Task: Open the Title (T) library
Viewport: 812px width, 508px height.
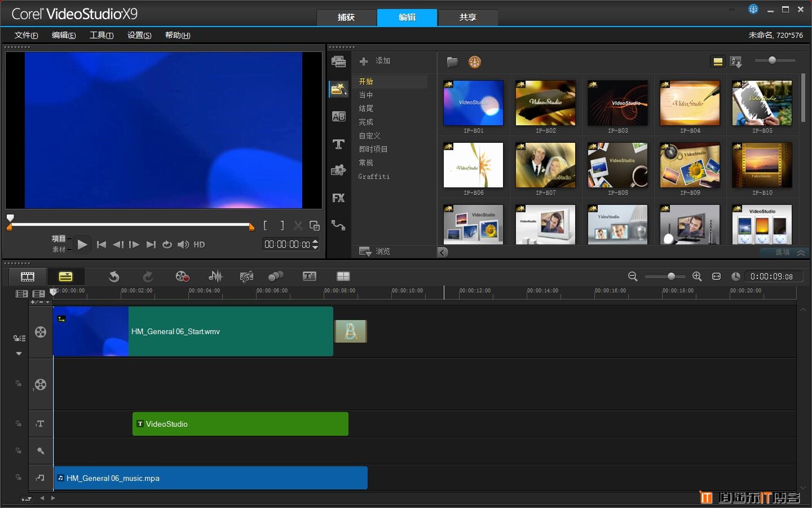Action: tap(338, 144)
